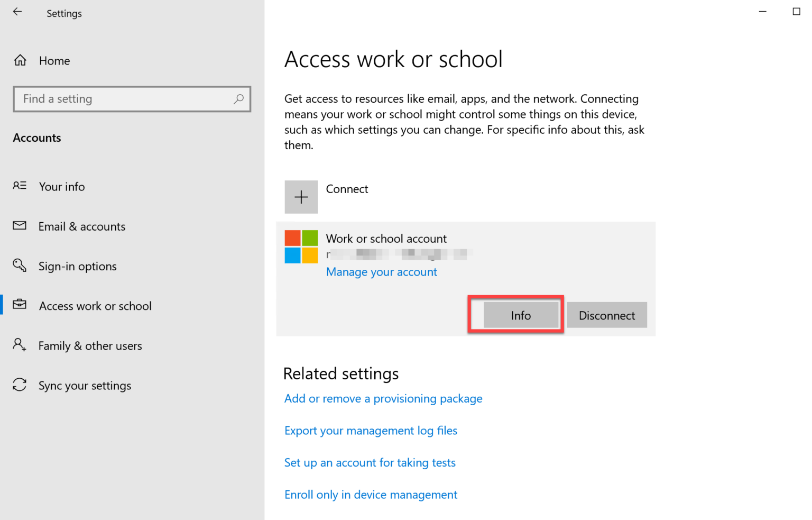Open Email & accounts via its envelope icon

point(20,226)
